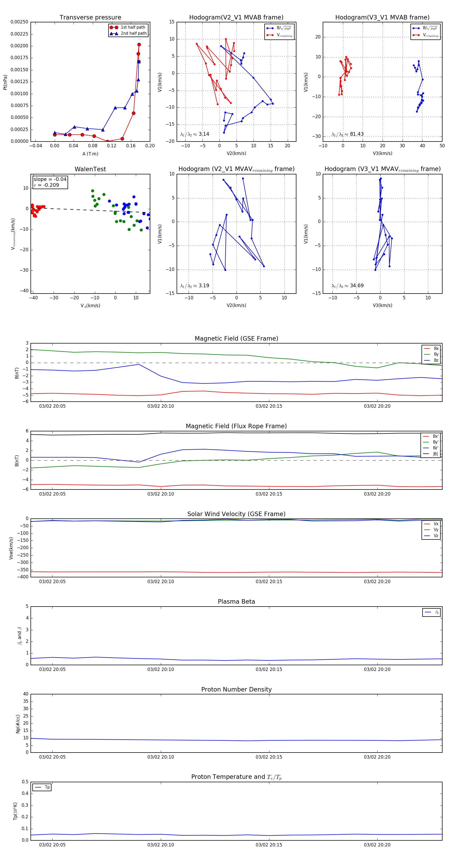Click the 'Transverse pressure' plot title

coord(90,18)
